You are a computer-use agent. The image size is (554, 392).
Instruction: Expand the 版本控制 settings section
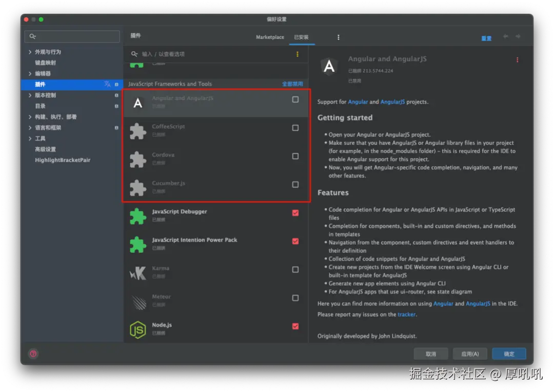30,95
